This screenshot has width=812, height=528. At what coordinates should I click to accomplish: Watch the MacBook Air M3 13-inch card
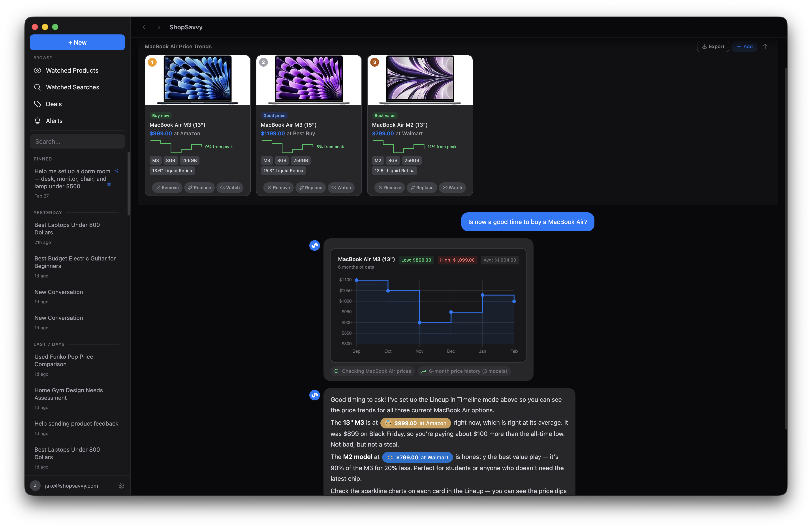pos(230,187)
